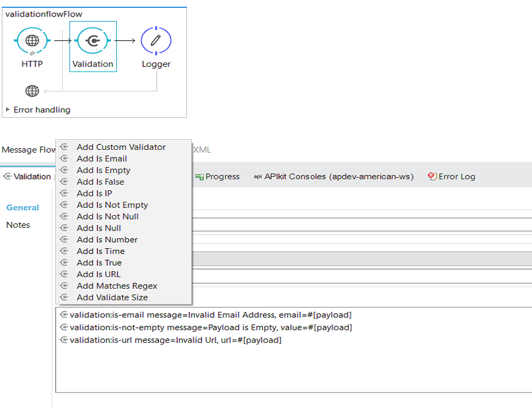Click the APIkit Consoles api icon

(x=257, y=176)
